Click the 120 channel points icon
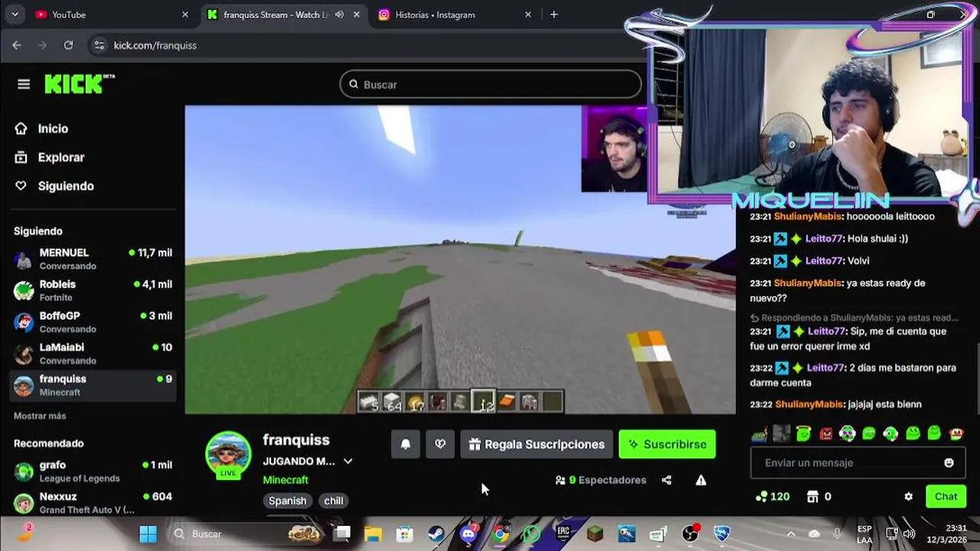This screenshot has height=551, width=980. [761, 497]
